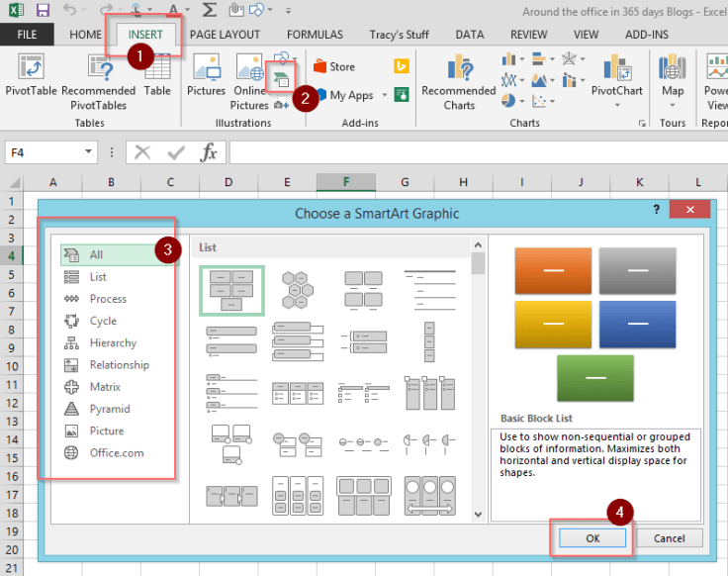This screenshot has width=728, height=576.
Task: Expand the My Apps dropdown
Action: pos(382,96)
